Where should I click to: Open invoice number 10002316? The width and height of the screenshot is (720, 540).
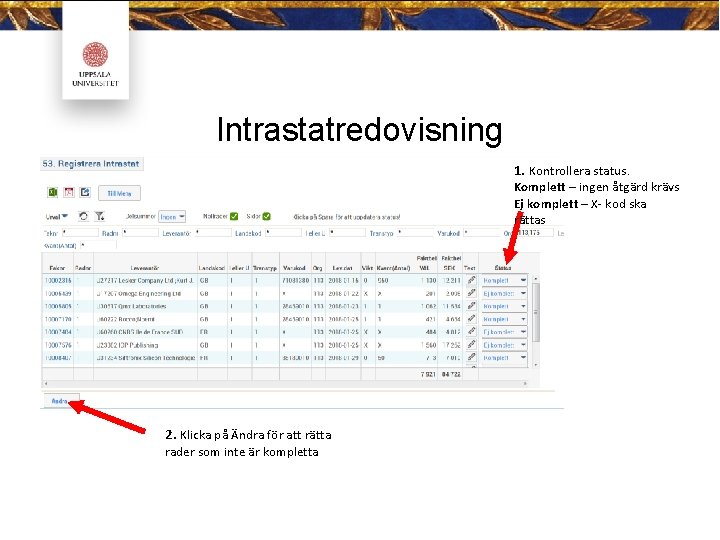click(58, 280)
